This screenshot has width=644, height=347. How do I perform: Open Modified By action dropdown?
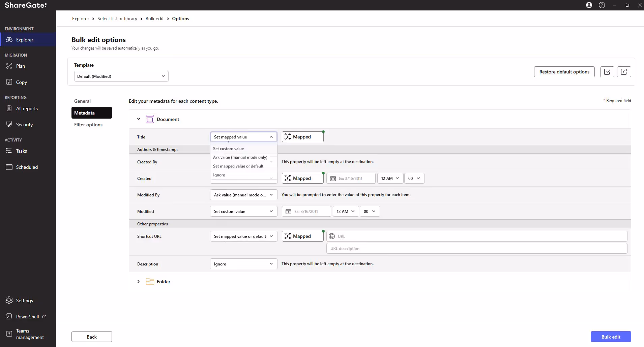point(243,195)
